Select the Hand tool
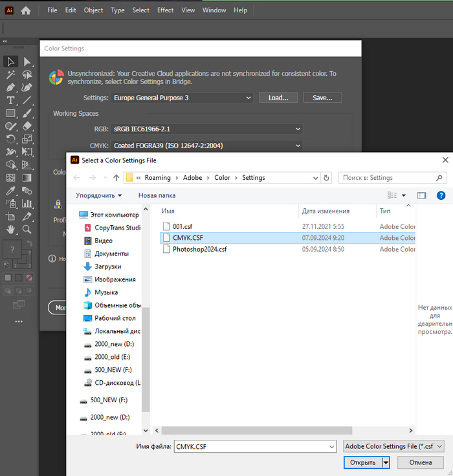 [x=10, y=230]
